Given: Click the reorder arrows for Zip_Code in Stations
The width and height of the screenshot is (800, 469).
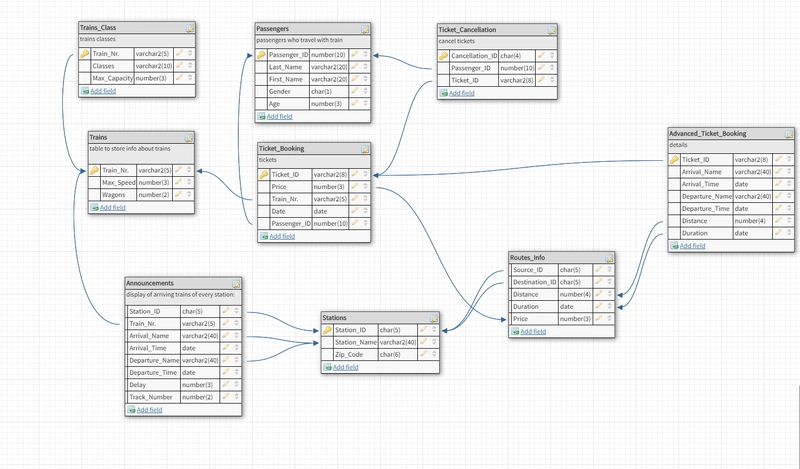Looking at the screenshot, I should pos(434,354).
